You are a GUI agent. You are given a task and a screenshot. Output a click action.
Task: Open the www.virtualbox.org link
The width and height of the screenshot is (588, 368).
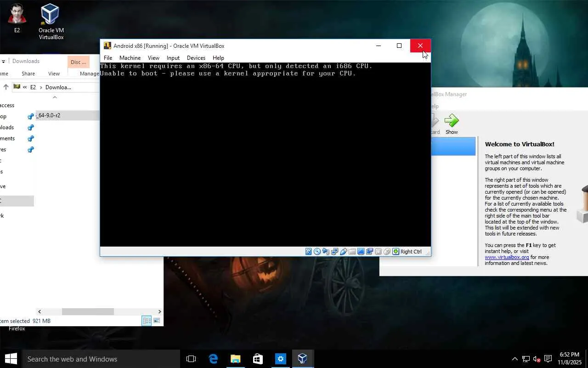507,257
